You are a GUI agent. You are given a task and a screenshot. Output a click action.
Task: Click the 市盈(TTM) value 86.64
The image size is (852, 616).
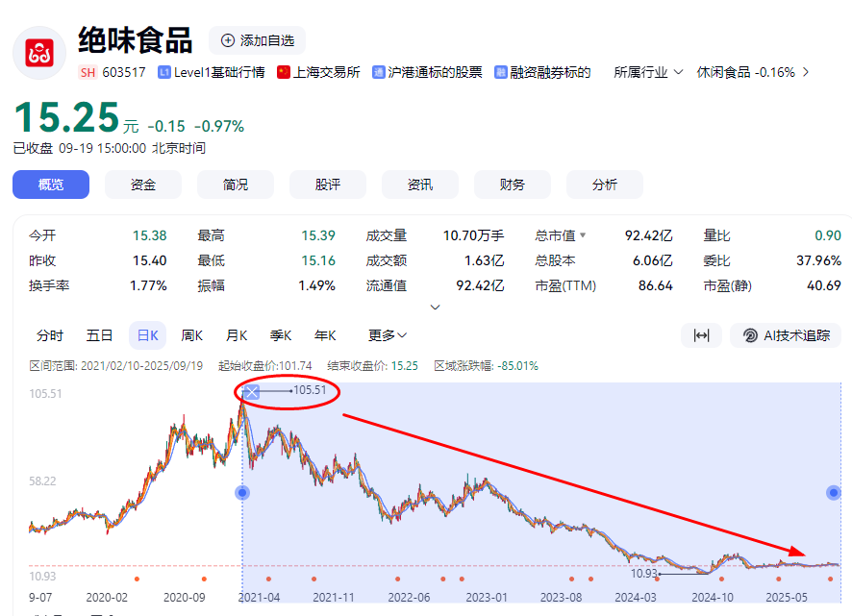coord(655,285)
